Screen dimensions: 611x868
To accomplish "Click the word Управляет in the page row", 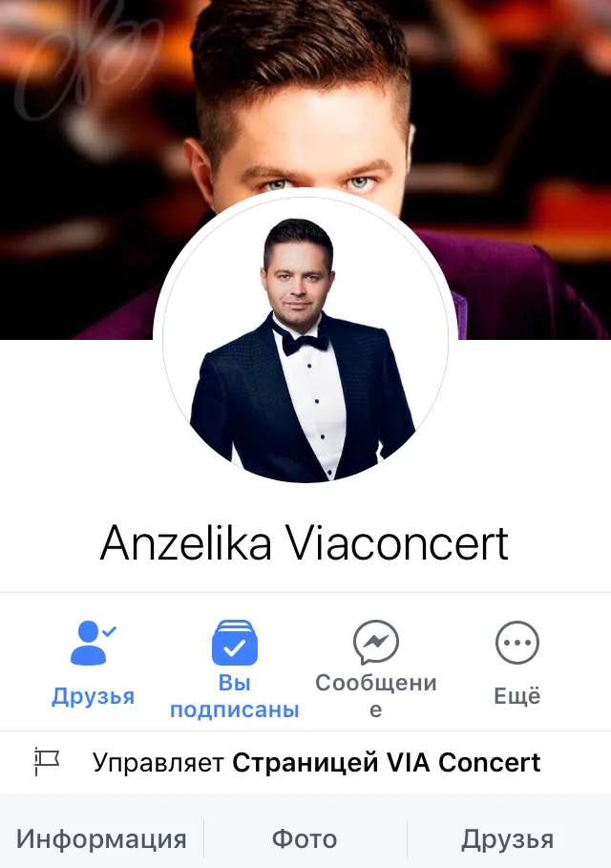I will pyautogui.click(x=158, y=763).
